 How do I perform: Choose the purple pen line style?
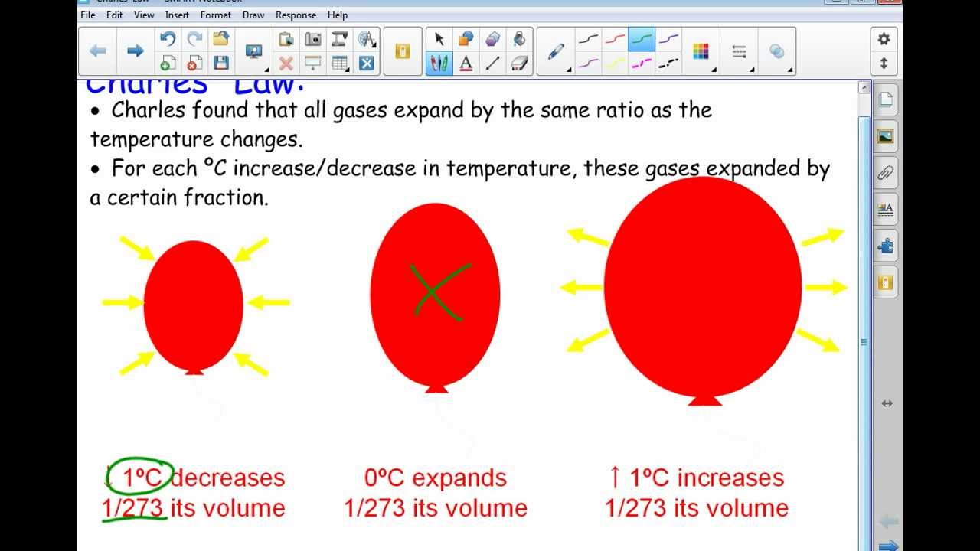click(589, 64)
